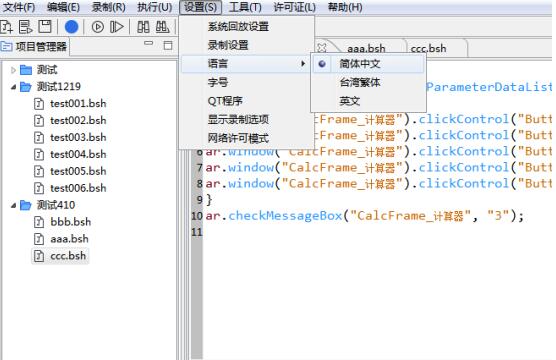Image resolution: width=556 pixels, height=360 pixels.
Task: Maximize the project manager panel
Action: tap(168, 45)
